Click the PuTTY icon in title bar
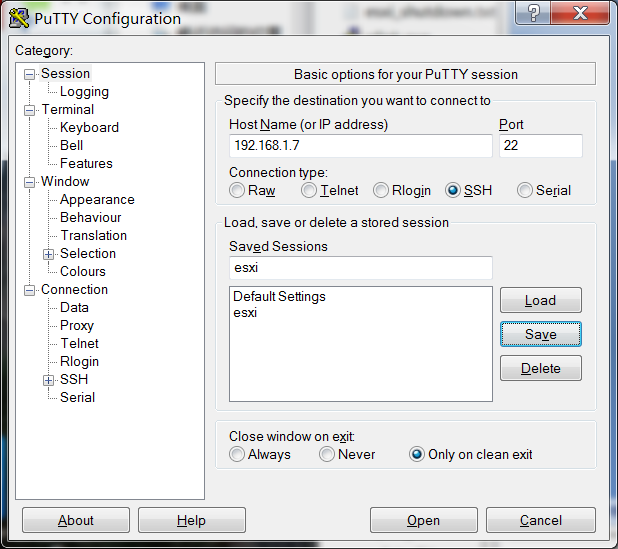 coord(18,18)
